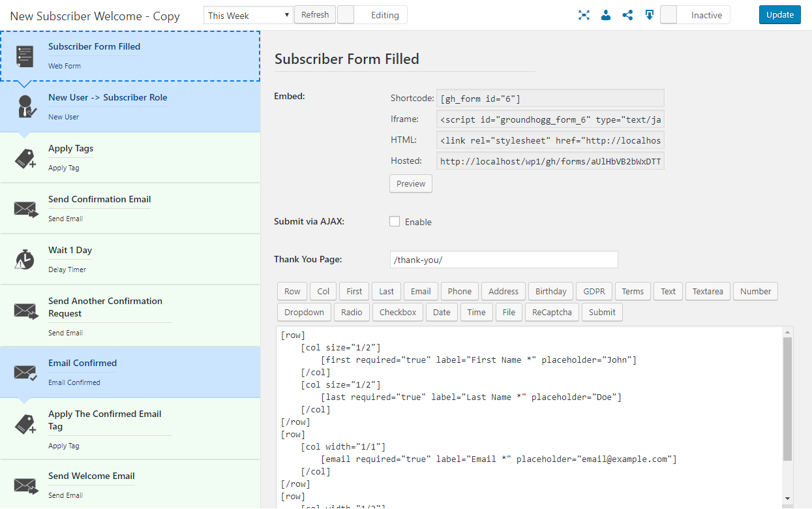Click the Wait 1 Day timer icon

25,260
